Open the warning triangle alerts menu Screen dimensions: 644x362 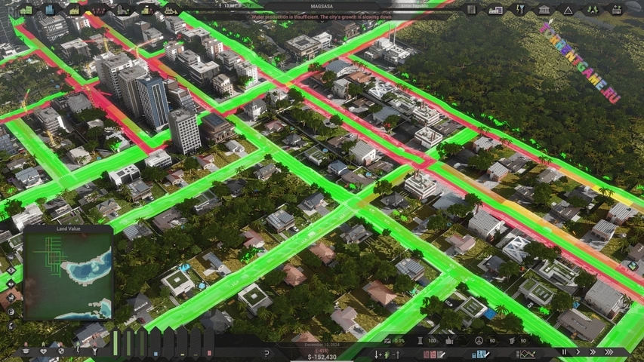567,10
